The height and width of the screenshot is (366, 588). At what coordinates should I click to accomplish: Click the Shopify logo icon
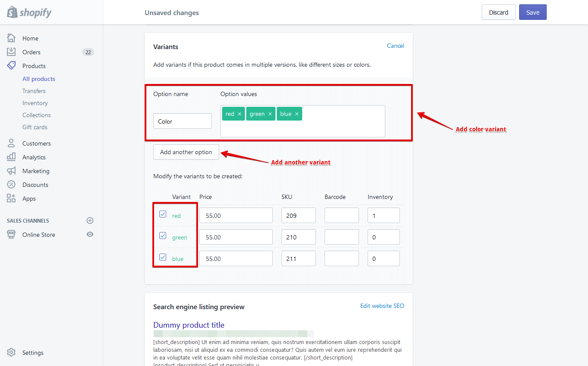(x=12, y=12)
